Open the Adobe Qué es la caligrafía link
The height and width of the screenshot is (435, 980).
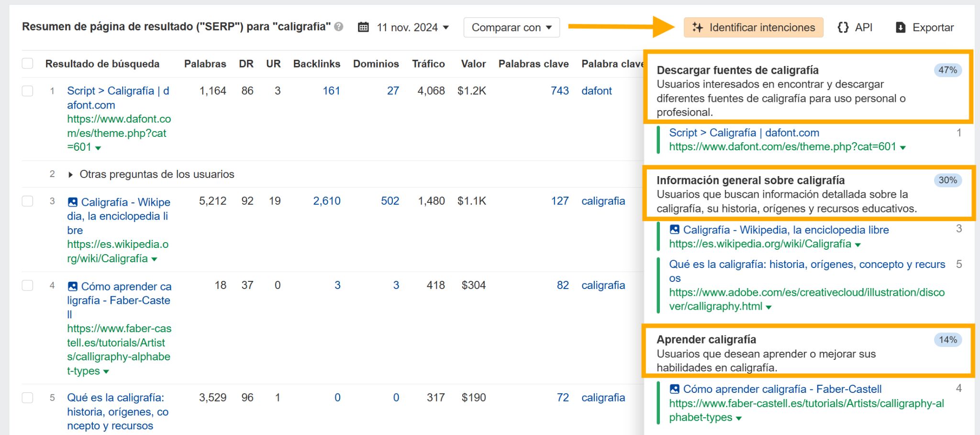click(807, 265)
